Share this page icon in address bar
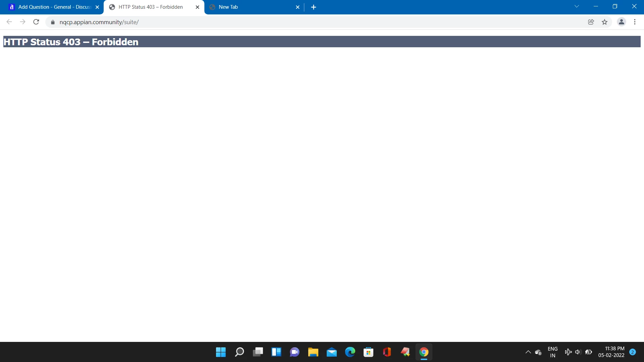This screenshot has width=644, height=362. 591,22
